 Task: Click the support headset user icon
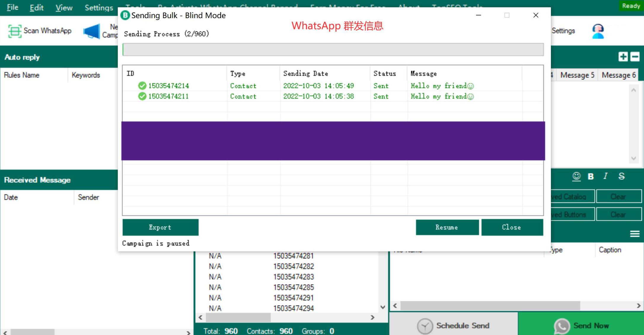(598, 31)
